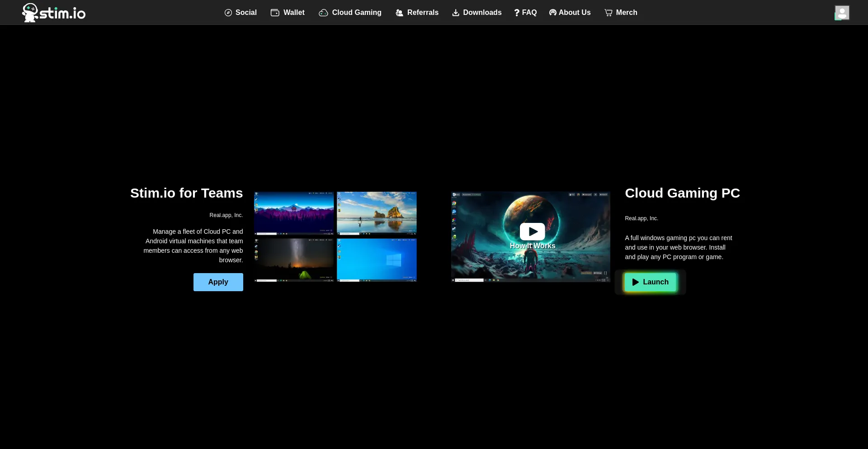
Task: Open the user profile avatar
Action: click(x=842, y=13)
